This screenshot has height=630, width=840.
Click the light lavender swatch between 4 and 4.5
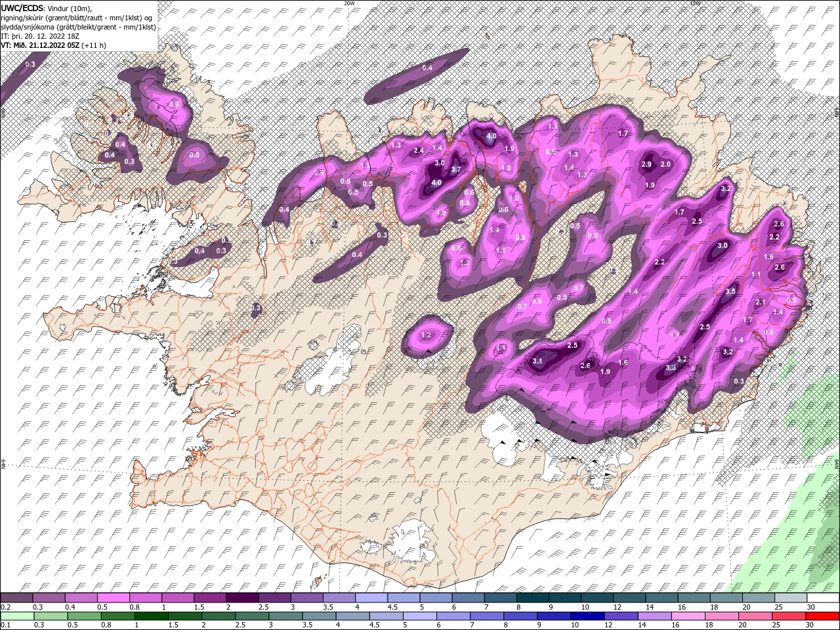click(370, 598)
